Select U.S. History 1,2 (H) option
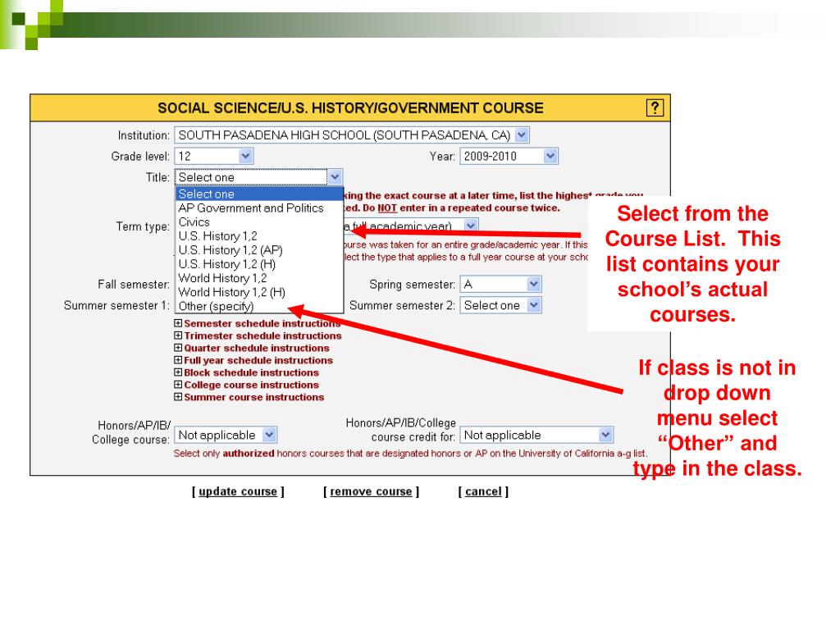The width and height of the screenshot is (840, 630). [259, 263]
